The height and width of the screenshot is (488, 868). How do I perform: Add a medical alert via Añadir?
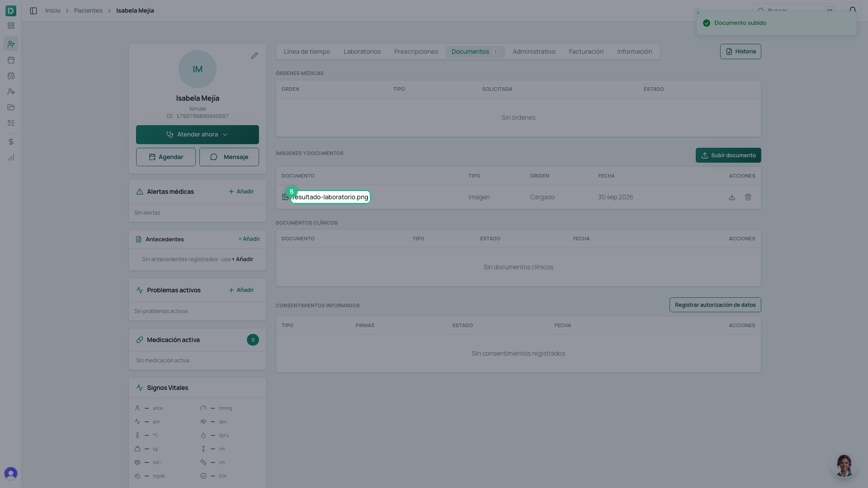tap(241, 192)
